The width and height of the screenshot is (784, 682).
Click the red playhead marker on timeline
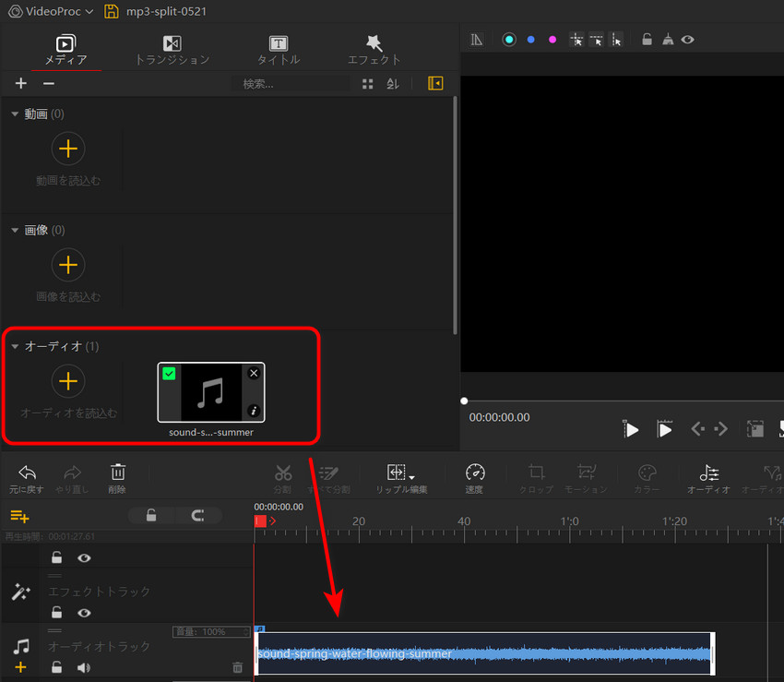pyautogui.click(x=260, y=521)
